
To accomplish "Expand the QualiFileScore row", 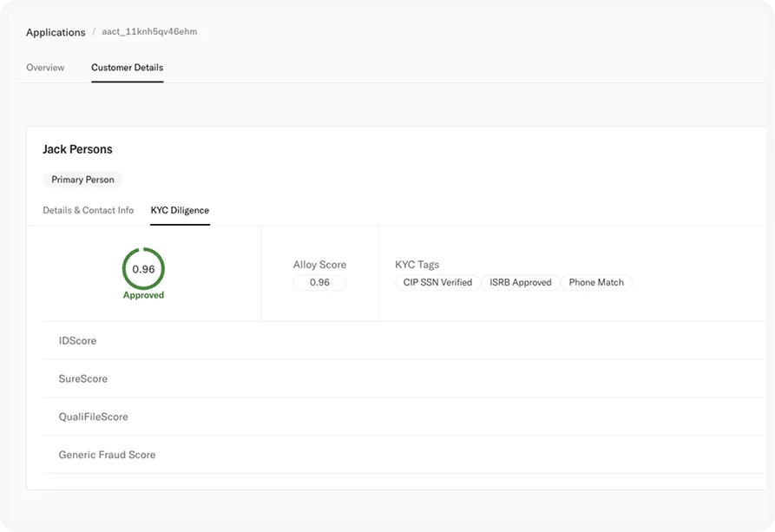I will (404, 417).
